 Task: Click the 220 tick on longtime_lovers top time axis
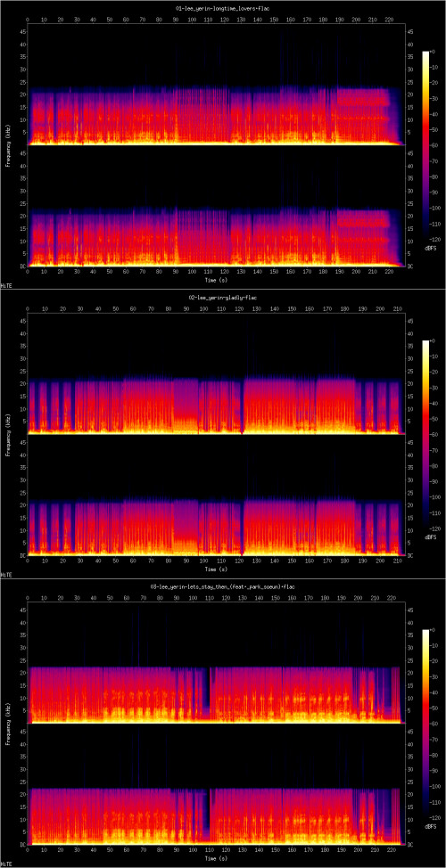(x=390, y=18)
